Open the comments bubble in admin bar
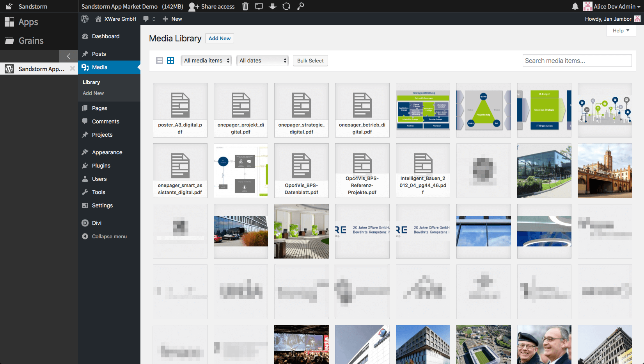This screenshot has height=364, width=644. click(x=149, y=19)
